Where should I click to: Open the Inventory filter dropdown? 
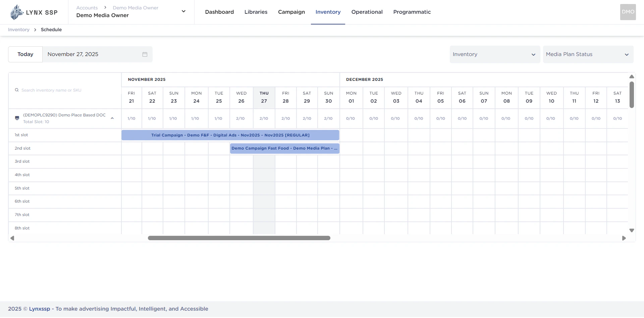click(x=494, y=54)
